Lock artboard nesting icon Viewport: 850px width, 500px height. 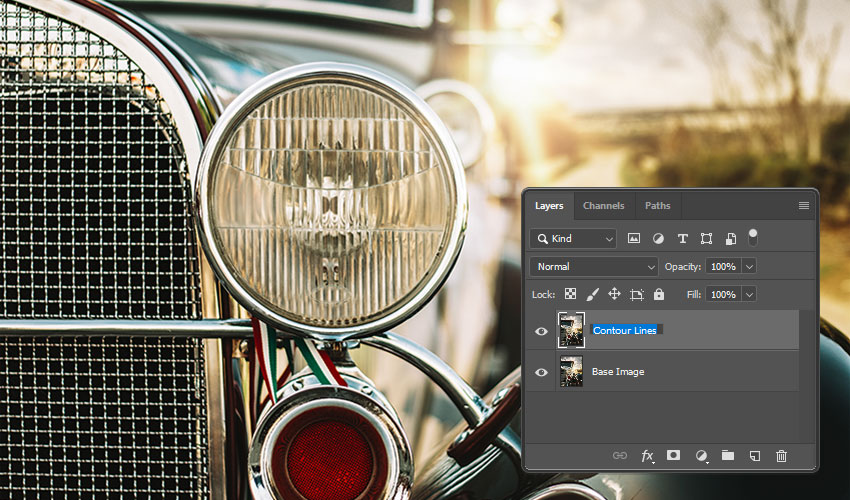pos(637,294)
